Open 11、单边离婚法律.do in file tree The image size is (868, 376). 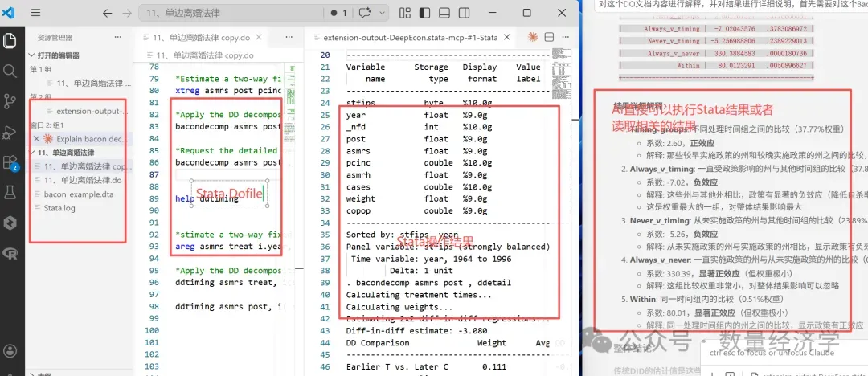81,180
